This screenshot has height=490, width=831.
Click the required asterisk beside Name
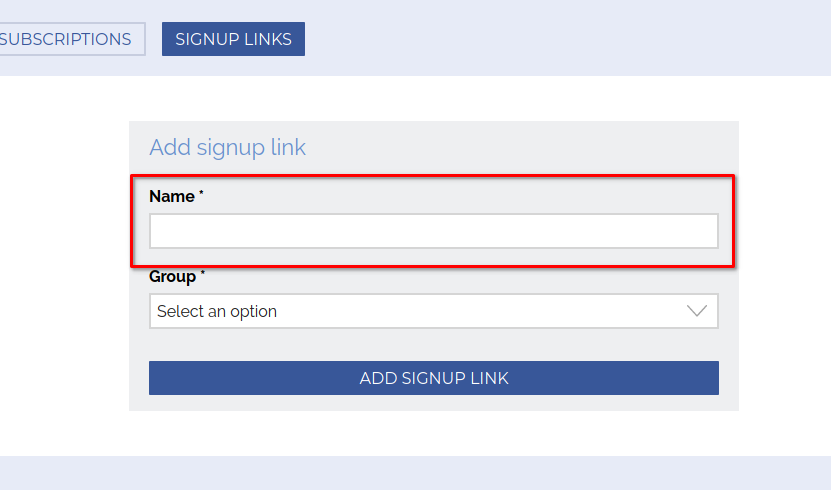pos(201,194)
